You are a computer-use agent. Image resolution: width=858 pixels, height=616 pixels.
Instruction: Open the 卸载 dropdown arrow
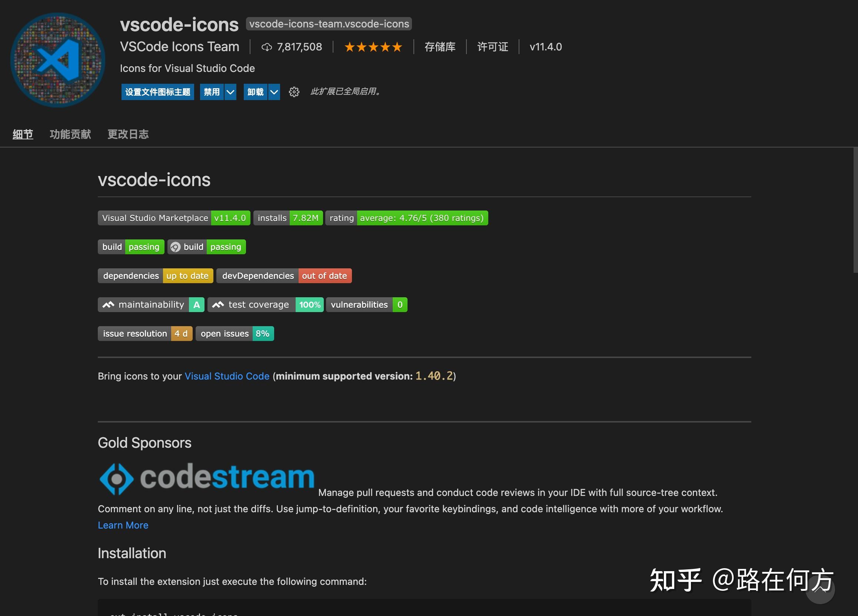(274, 92)
